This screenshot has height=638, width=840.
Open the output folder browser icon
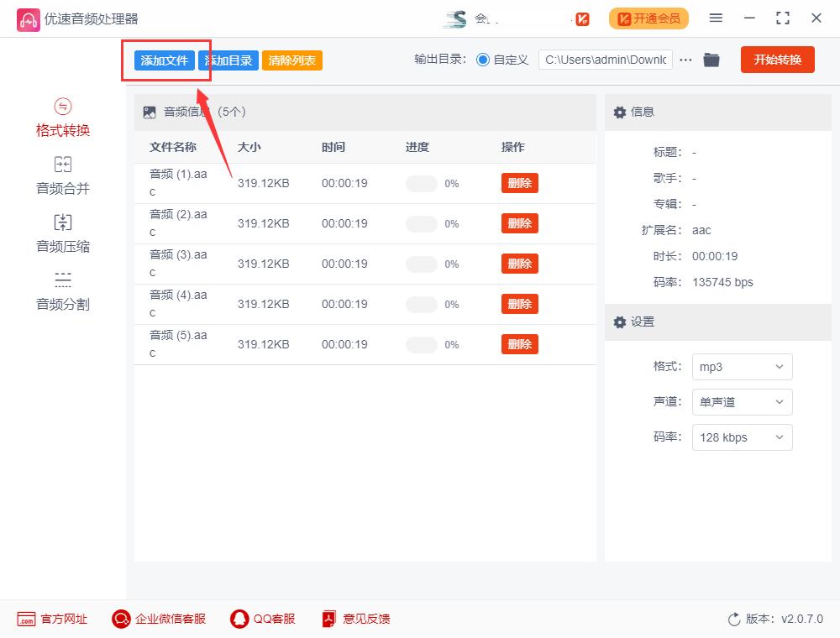(711, 60)
